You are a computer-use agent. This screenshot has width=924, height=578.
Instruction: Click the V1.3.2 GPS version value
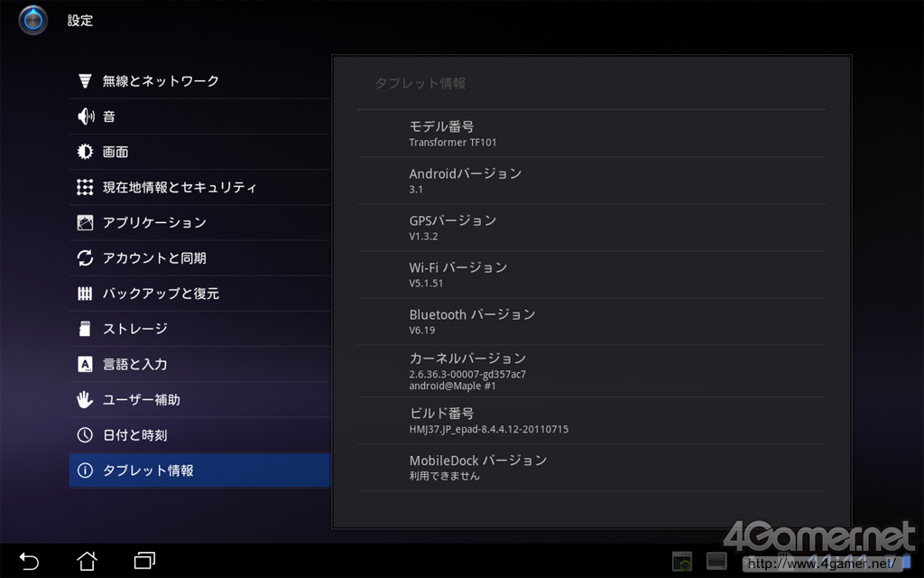423,237
